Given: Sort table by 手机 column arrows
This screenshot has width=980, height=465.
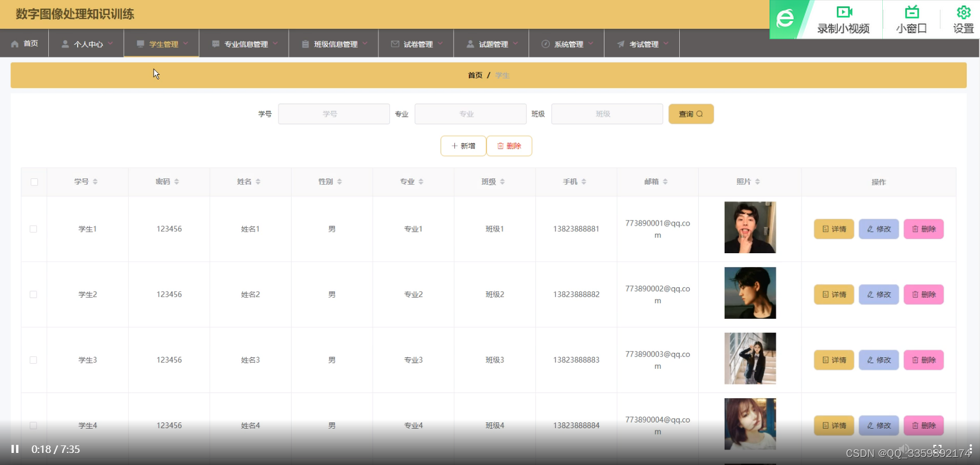Looking at the screenshot, I should (x=584, y=182).
